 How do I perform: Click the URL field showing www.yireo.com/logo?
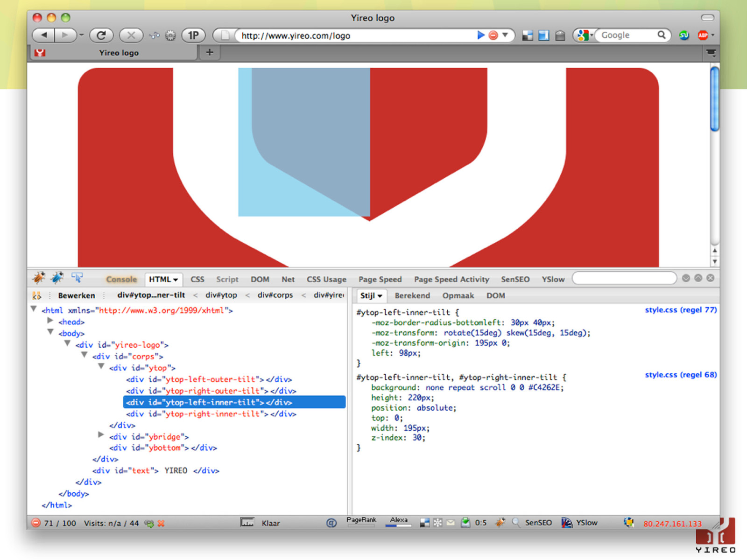pyautogui.click(x=355, y=35)
